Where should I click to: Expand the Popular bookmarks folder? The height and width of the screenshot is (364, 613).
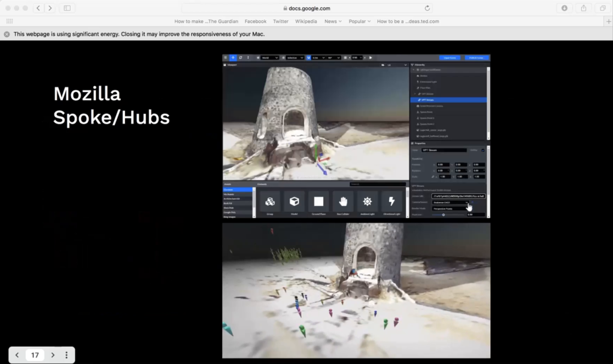point(359,22)
